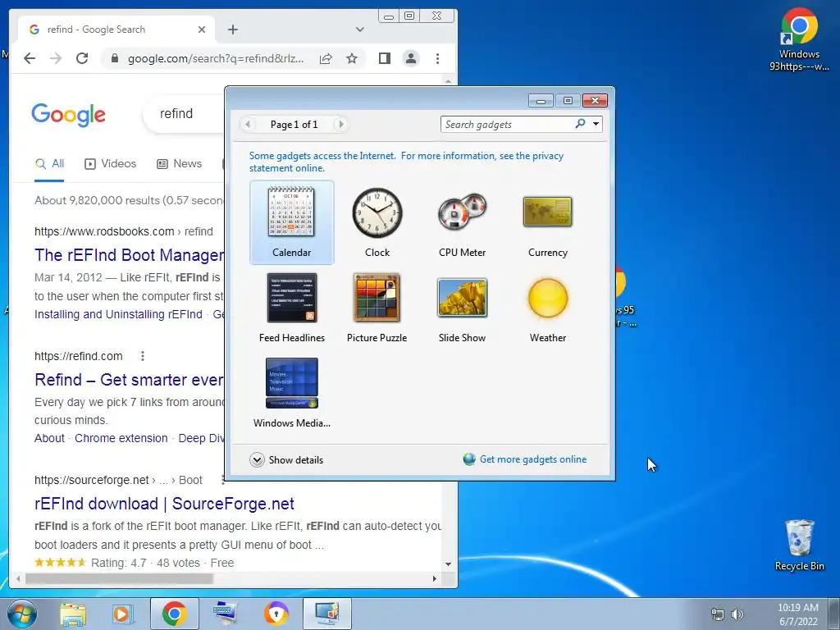840x630 pixels.
Task: Switch to Chrome from the taskbar
Action: 174,614
